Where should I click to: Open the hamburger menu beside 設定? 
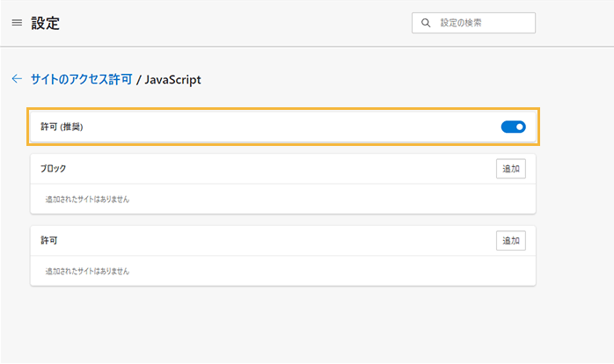[x=17, y=23]
